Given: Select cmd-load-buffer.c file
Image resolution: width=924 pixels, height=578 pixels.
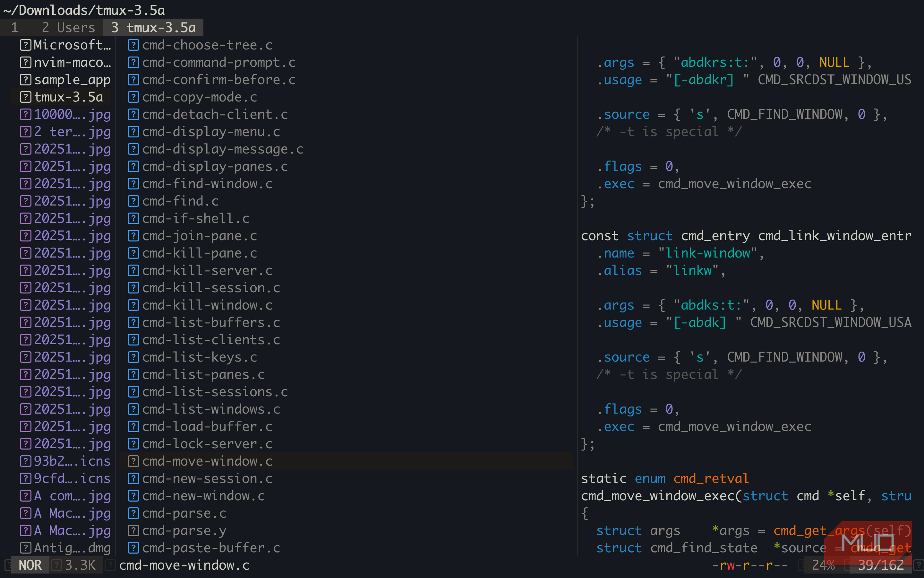Looking at the screenshot, I should coord(207,427).
